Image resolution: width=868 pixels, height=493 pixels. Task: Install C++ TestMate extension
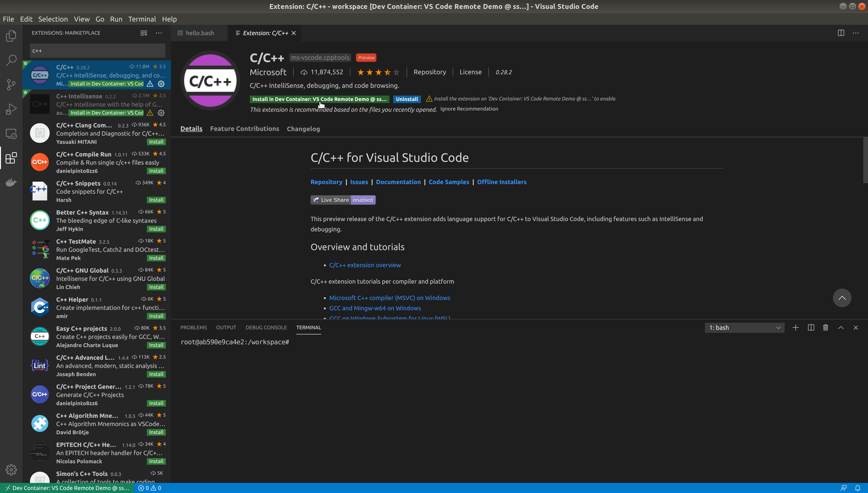(156, 258)
